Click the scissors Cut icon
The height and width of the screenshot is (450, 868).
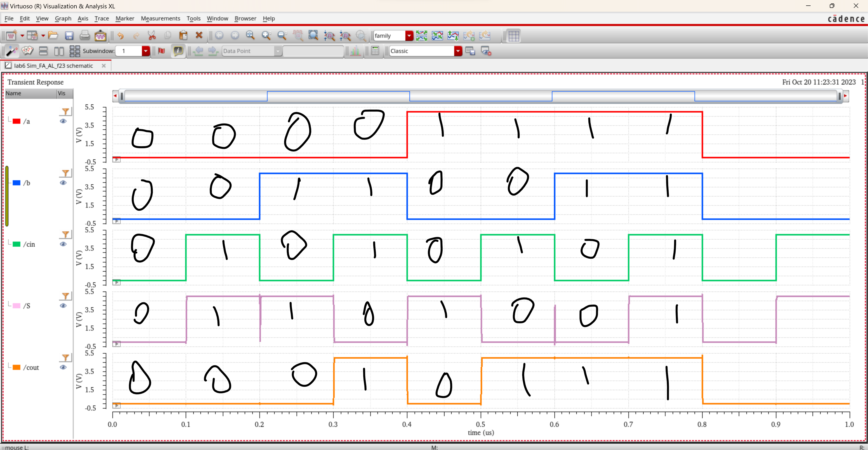tap(152, 36)
